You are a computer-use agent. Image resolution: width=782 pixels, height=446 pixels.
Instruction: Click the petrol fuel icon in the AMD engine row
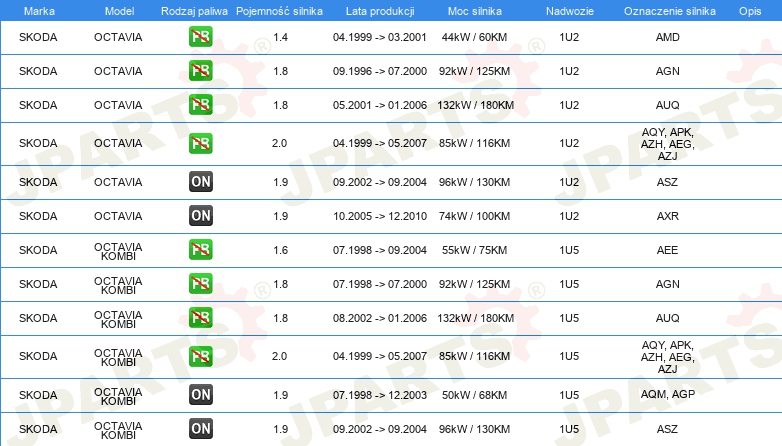point(200,36)
